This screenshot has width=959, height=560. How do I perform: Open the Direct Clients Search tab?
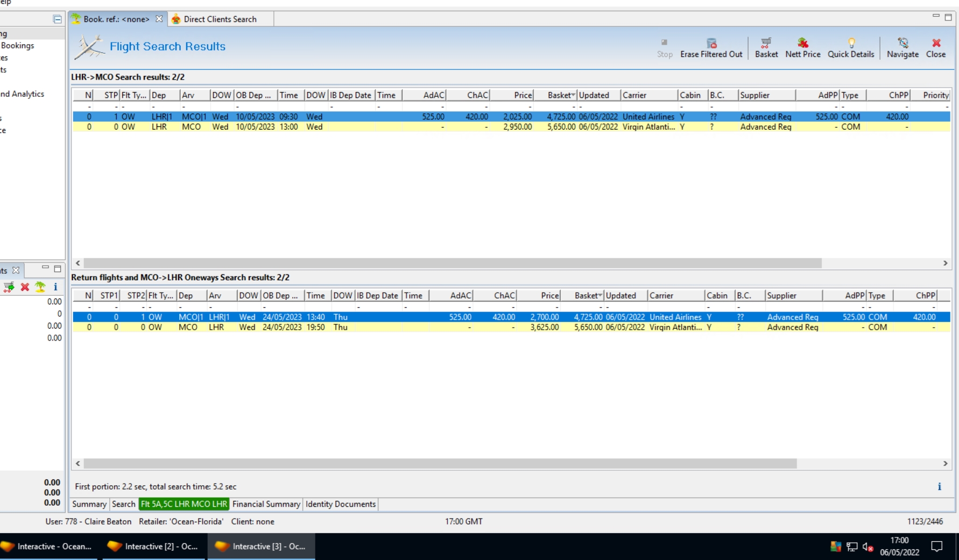(x=220, y=19)
